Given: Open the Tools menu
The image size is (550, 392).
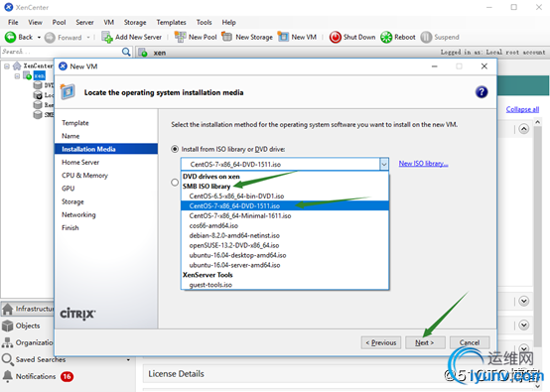Looking at the screenshot, I should click(x=204, y=22).
